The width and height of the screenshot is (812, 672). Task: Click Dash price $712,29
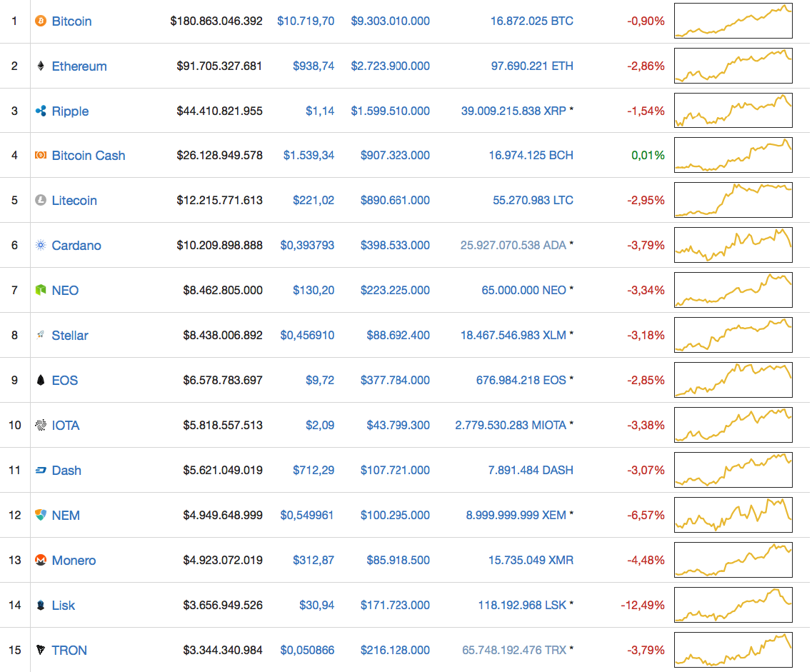pos(314,470)
